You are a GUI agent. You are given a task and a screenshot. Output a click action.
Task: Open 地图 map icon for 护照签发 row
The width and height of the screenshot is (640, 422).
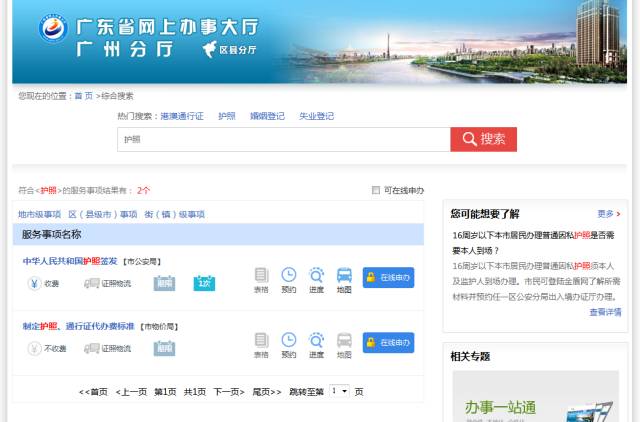point(344,279)
